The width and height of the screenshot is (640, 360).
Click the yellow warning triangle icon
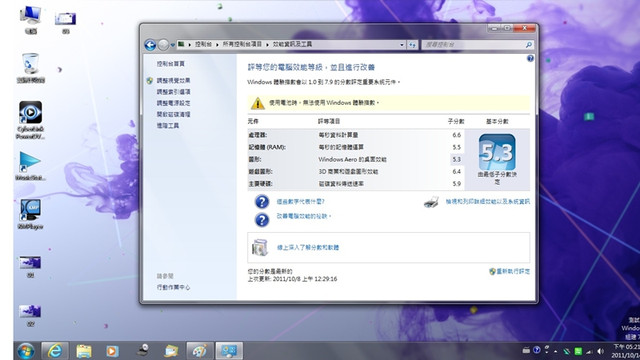pos(257,103)
